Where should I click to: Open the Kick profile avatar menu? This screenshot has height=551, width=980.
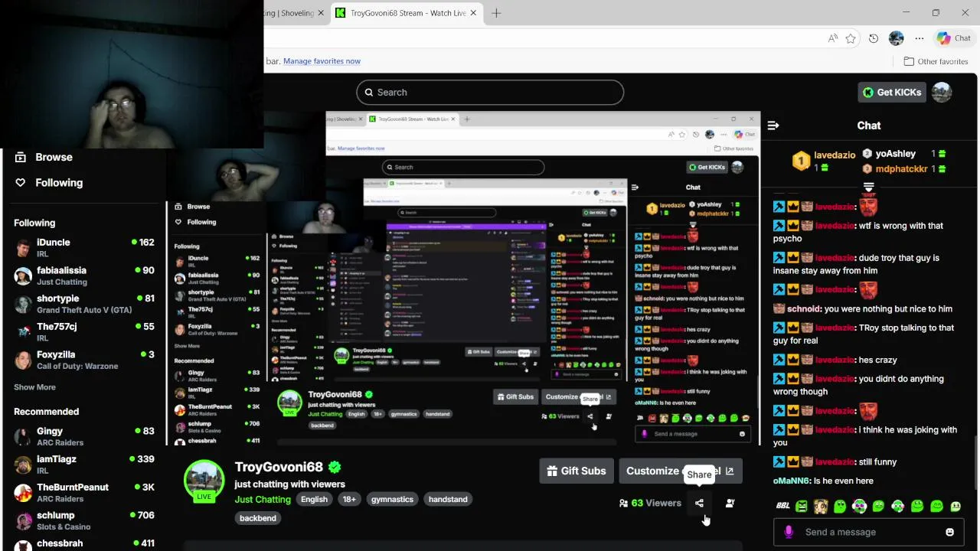[942, 92]
